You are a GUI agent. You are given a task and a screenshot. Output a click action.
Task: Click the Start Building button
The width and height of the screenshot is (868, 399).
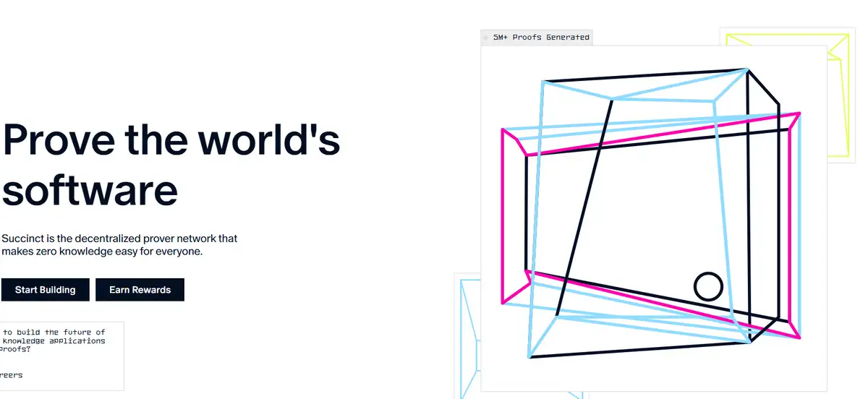click(x=45, y=290)
